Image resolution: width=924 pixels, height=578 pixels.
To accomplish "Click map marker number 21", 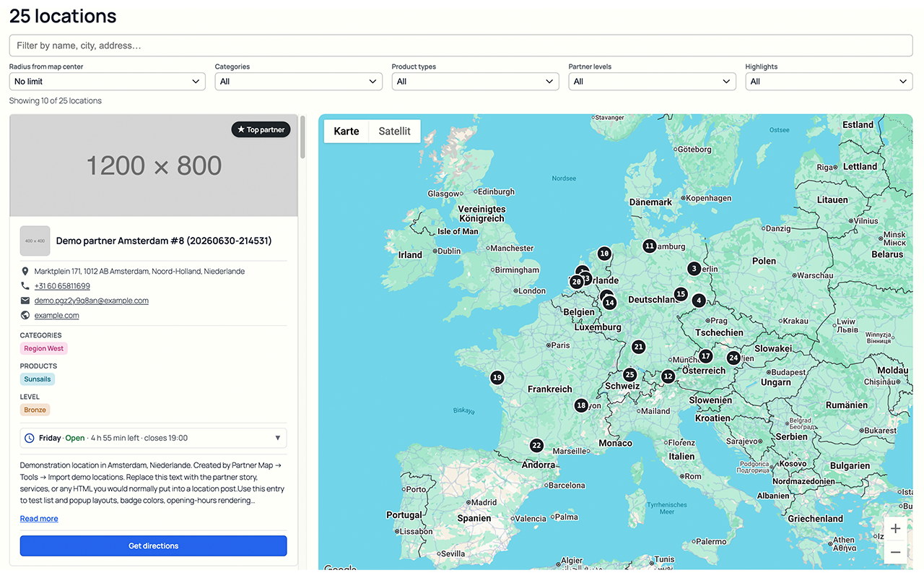I will 638,347.
